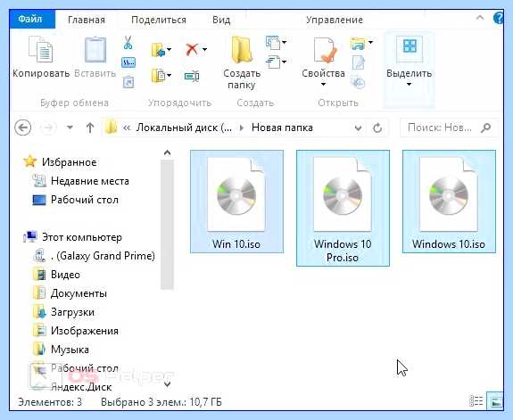Click the Paste shortcut icon in clipboard group
This screenshot has height=420, width=513.
(x=128, y=82)
